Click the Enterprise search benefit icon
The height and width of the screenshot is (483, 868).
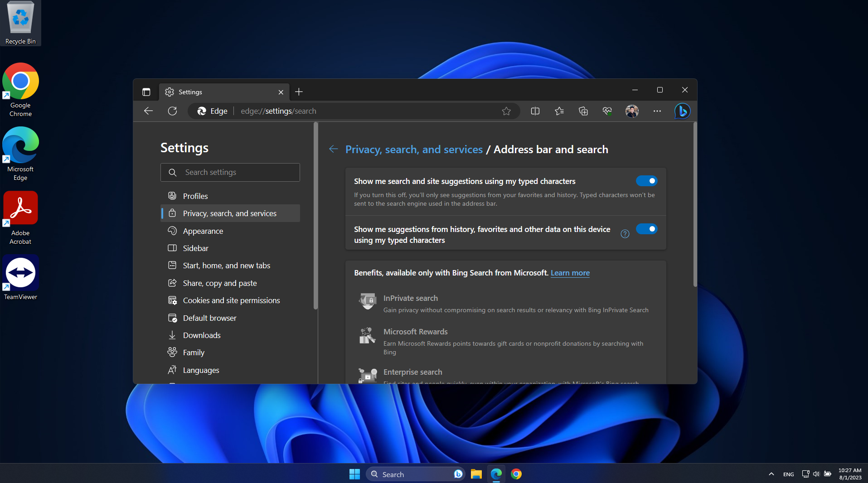368,376
